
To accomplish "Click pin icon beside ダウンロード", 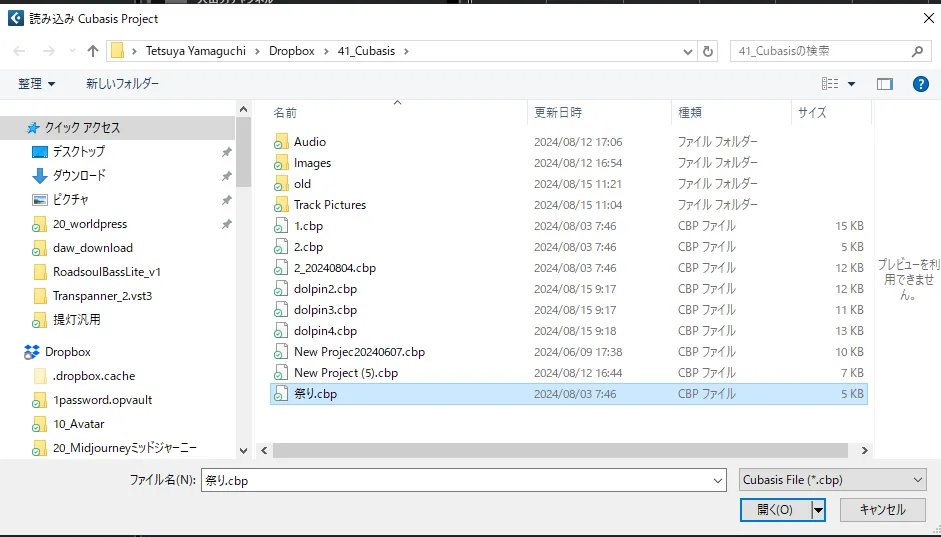I will tap(226, 176).
